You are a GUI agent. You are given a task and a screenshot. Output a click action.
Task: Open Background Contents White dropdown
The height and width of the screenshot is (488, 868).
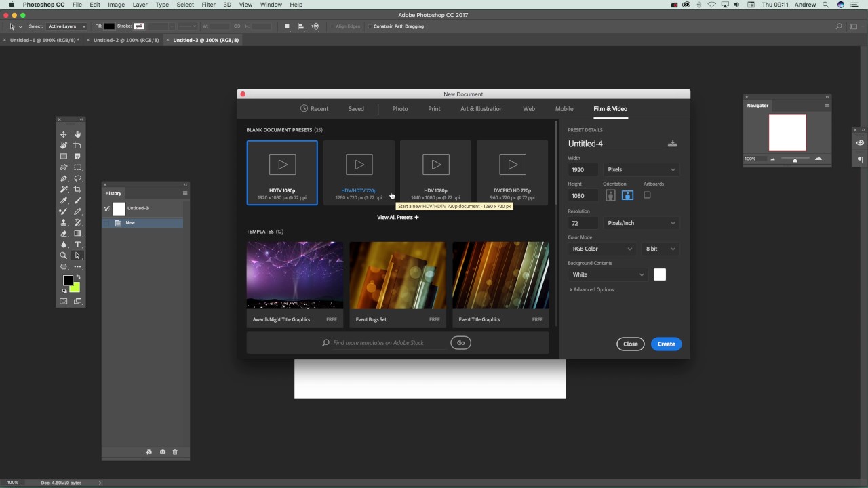point(608,274)
